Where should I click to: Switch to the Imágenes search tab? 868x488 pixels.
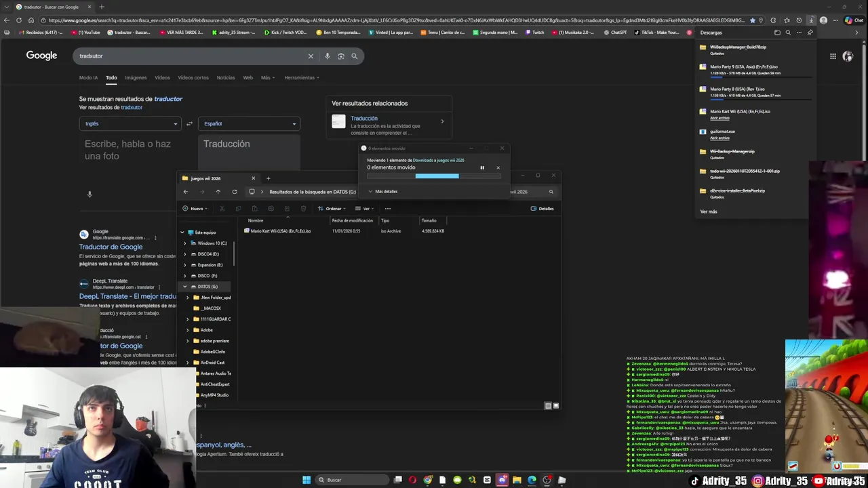[136, 78]
